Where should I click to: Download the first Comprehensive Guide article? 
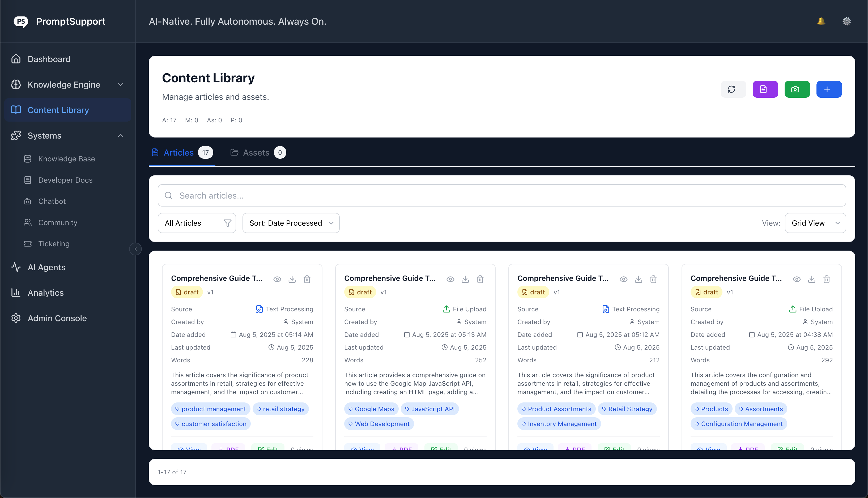click(292, 279)
